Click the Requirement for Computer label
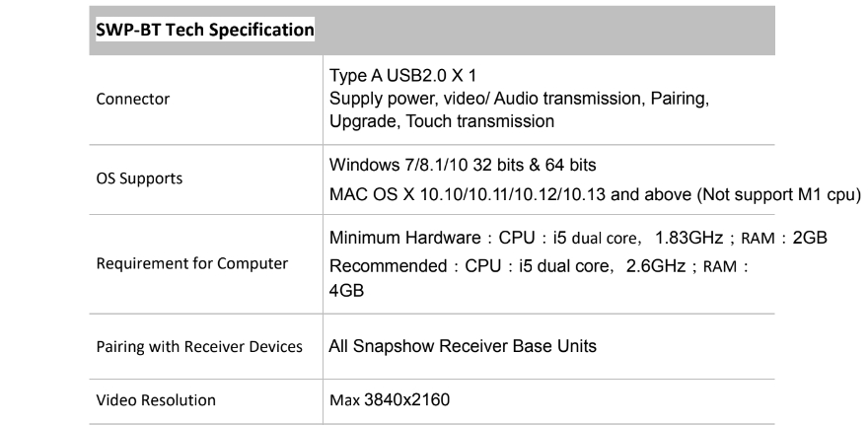The width and height of the screenshot is (868, 425). pyautogui.click(x=192, y=263)
